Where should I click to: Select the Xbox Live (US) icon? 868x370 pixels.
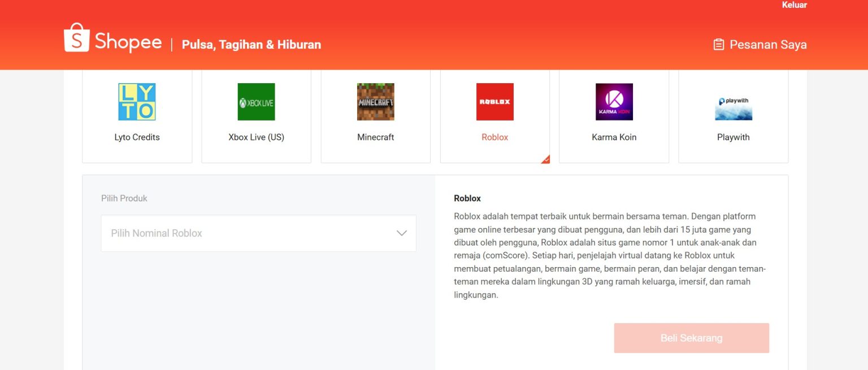point(257,102)
